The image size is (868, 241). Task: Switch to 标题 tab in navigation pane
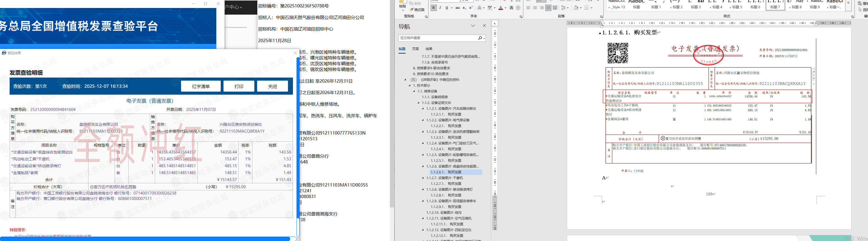402,49
